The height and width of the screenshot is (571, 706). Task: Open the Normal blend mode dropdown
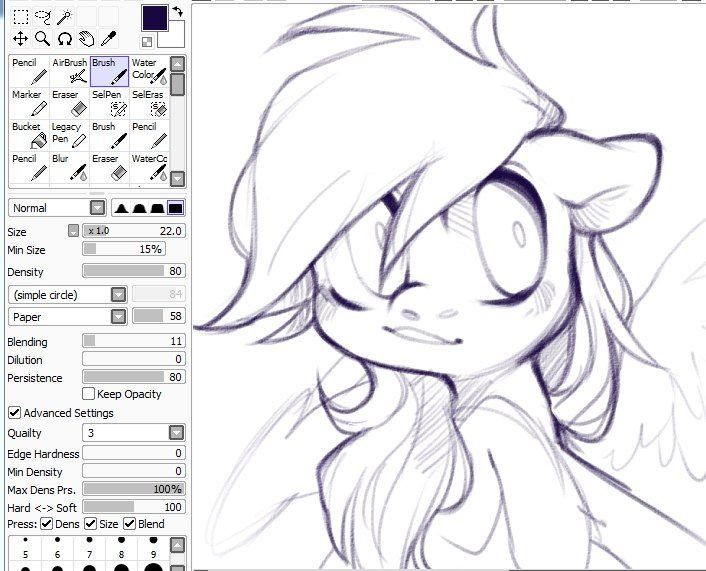click(x=57, y=208)
